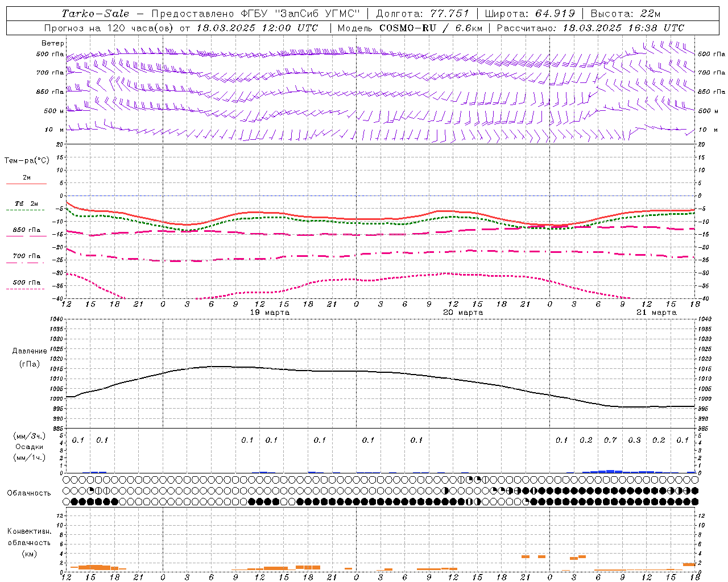Click the 0.3 precipitation amount

point(634,440)
